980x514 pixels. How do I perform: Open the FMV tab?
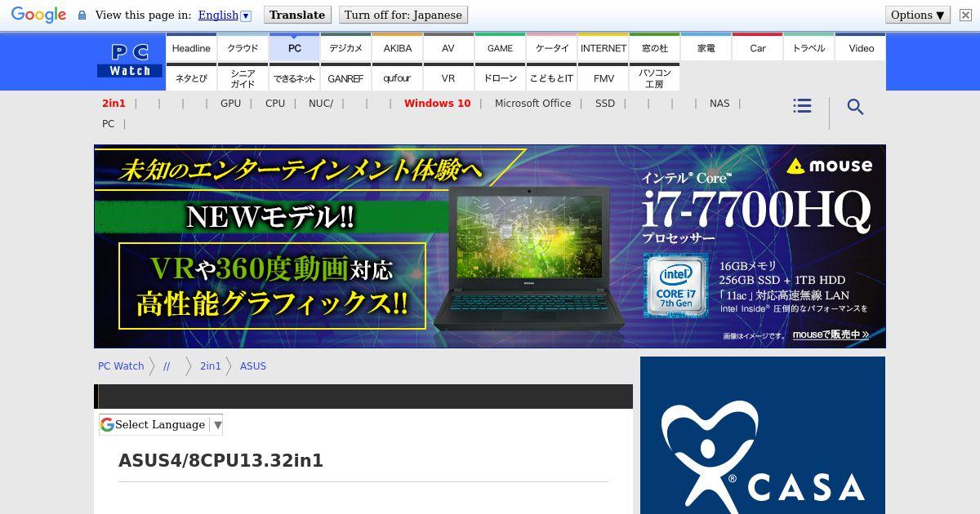coord(603,78)
